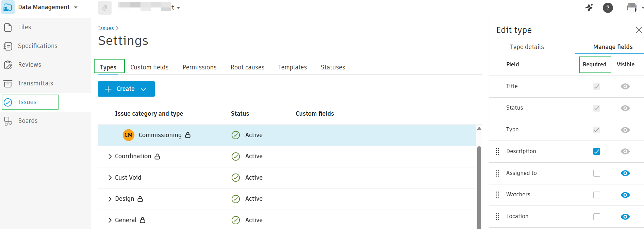Switch to the Templates tab
Viewport: 644px width, 229px height.
(292, 67)
